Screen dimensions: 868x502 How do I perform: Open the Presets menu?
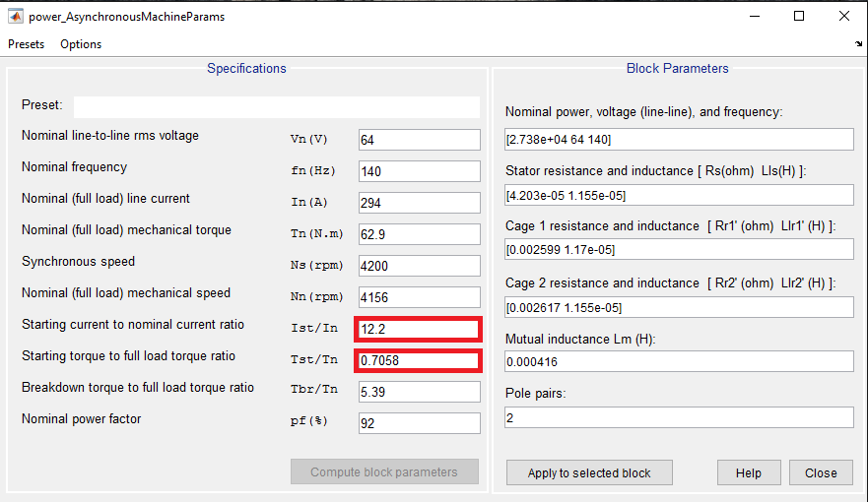click(x=27, y=44)
